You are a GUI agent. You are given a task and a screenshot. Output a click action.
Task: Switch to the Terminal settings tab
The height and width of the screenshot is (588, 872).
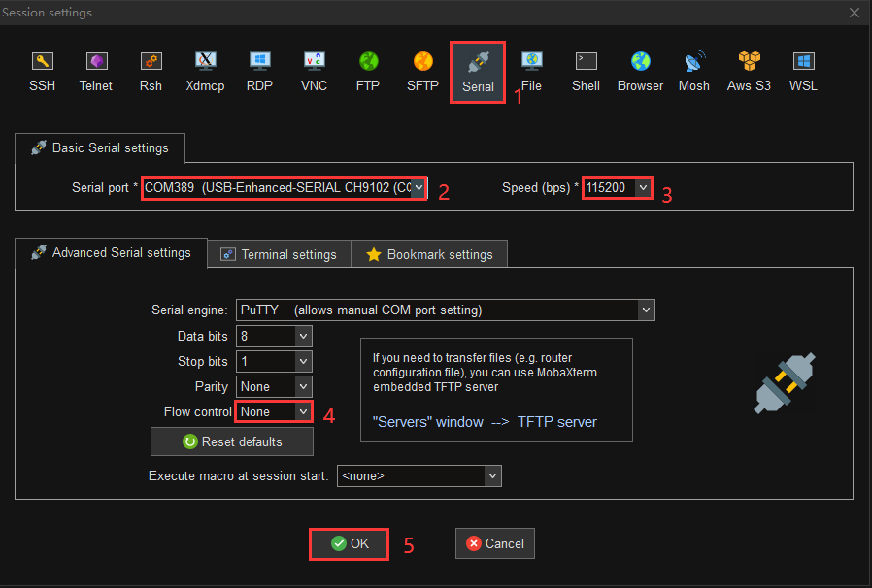(x=279, y=254)
